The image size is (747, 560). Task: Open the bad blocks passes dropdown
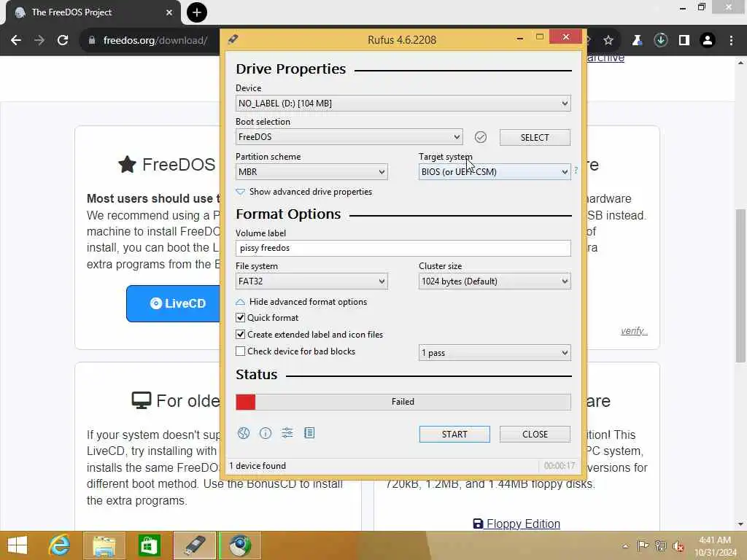coord(495,353)
